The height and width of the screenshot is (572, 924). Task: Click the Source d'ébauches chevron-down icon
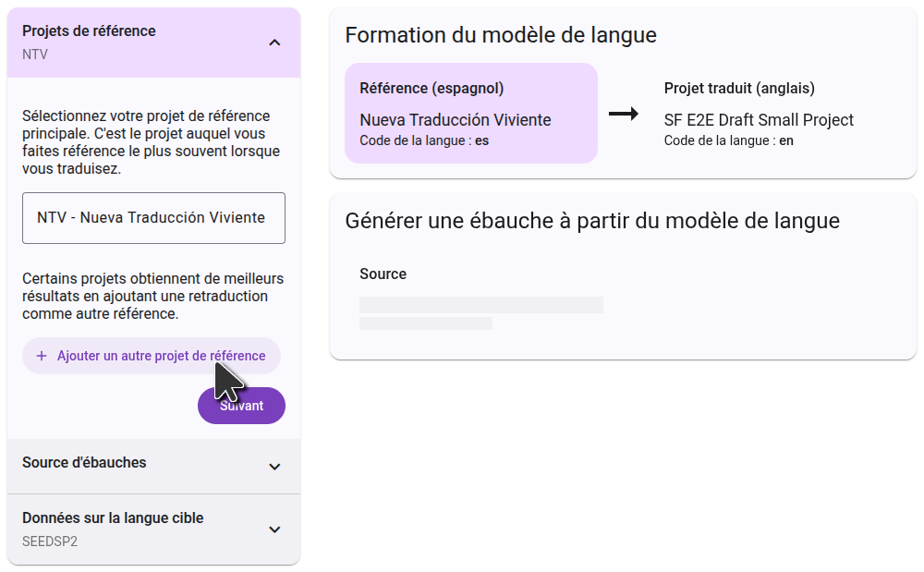tap(274, 467)
